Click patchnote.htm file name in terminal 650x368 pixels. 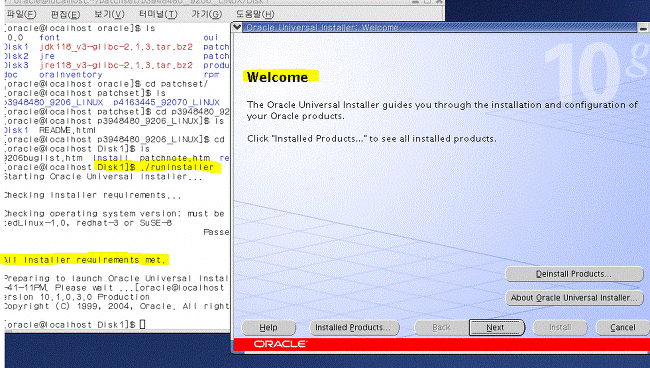click(175, 158)
